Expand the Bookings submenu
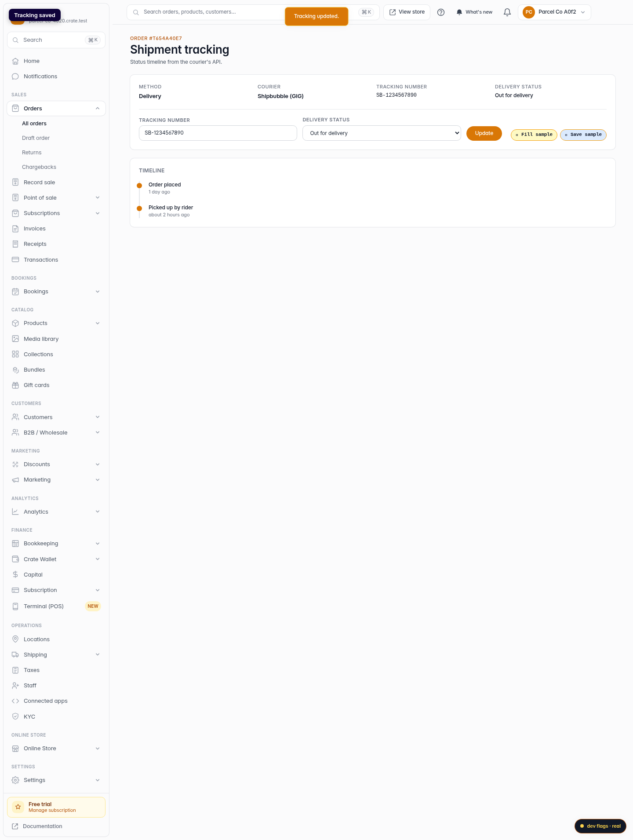 point(98,292)
